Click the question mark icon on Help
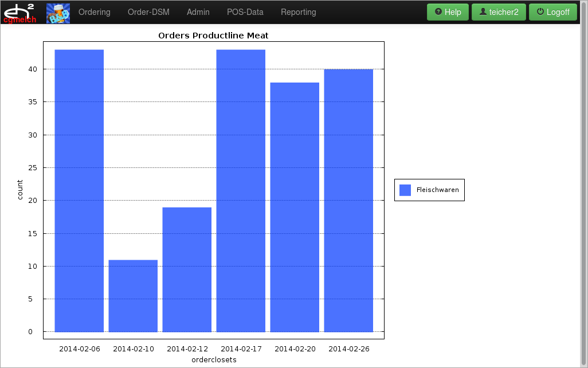 point(438,11)
